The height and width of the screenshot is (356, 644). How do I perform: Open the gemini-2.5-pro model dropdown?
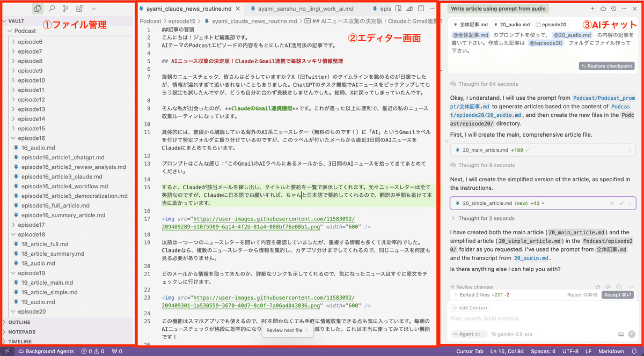[514, 334]
